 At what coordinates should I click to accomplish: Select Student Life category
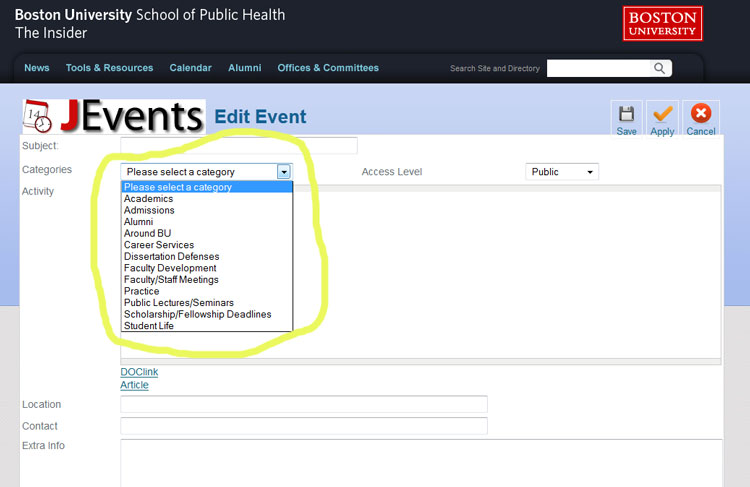207,326
